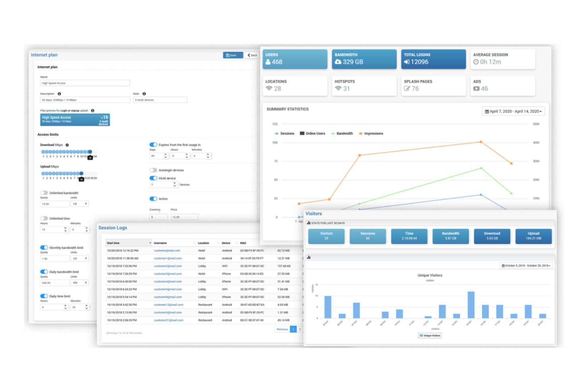Open the April 7 - April 14 date range picker
The image size is (588, 392).
513,111
